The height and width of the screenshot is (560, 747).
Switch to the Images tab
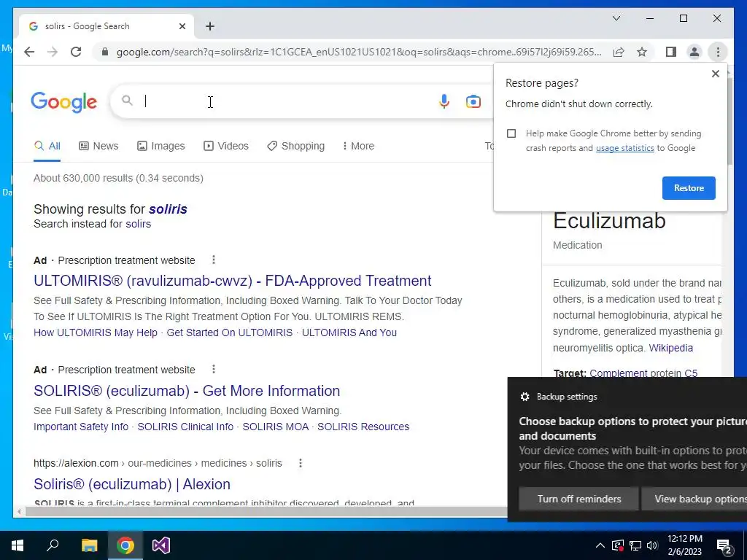[x=161, y=146]
